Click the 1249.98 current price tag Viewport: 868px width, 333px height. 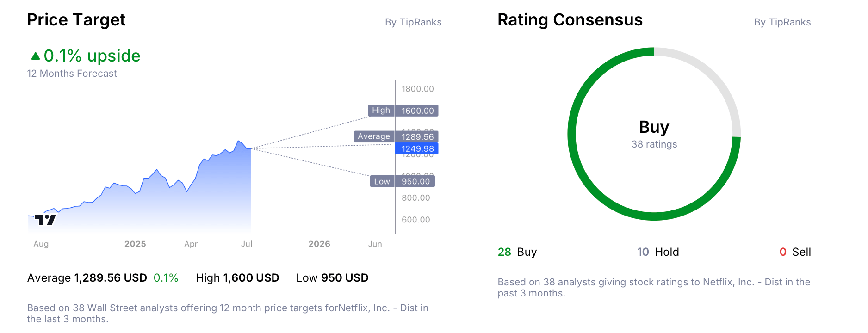[x=417, y=148]
